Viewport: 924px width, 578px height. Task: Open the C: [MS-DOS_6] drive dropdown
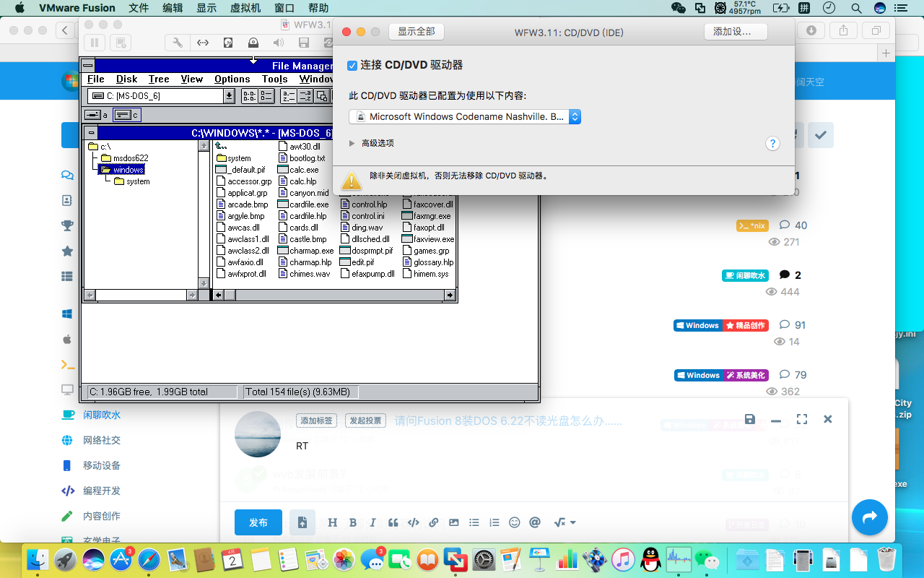tap(230, 96)
